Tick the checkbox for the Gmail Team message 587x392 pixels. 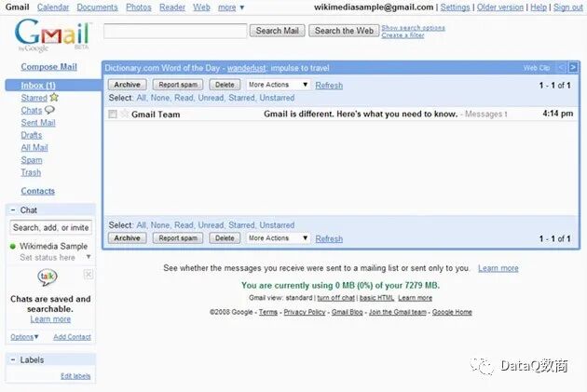(x=113, y=114)
